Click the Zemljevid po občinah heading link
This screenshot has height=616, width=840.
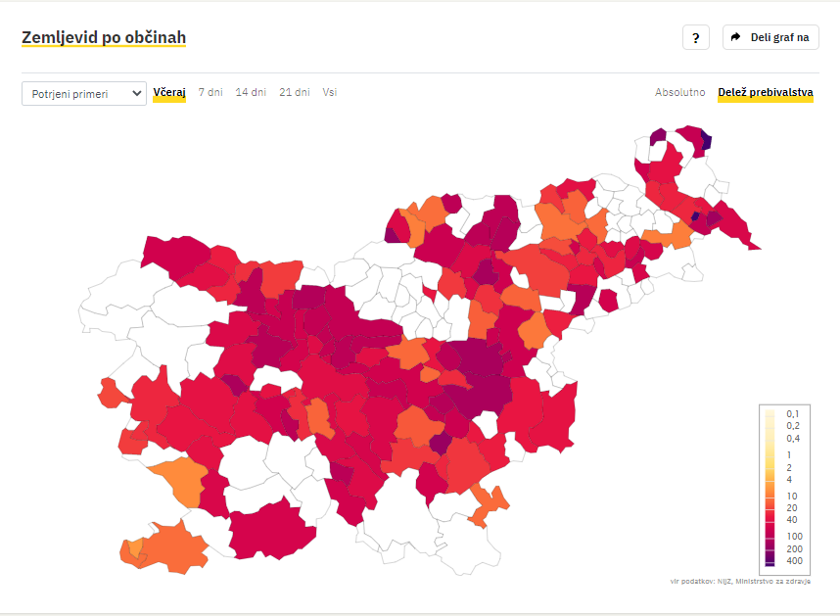point(104,37)
